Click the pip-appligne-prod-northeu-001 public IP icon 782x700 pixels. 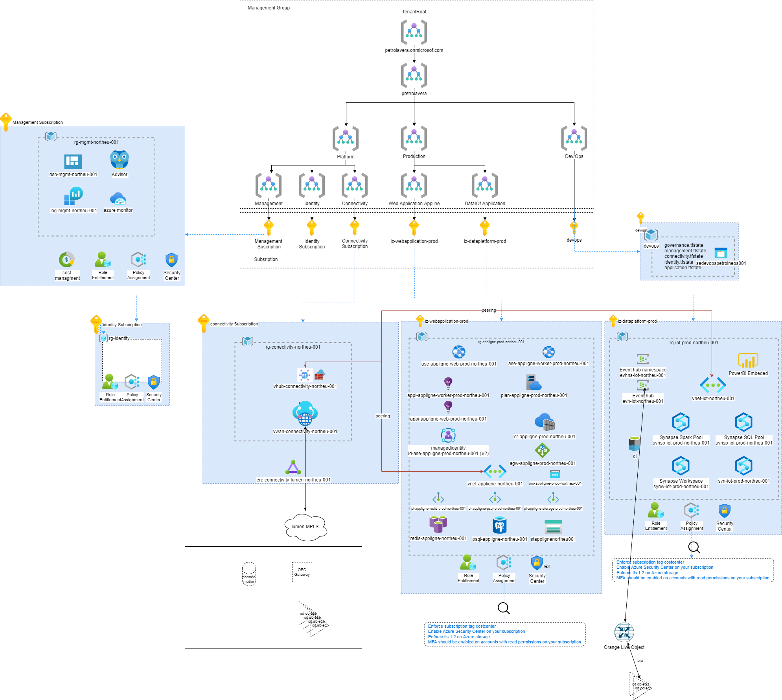pos(555,474)
